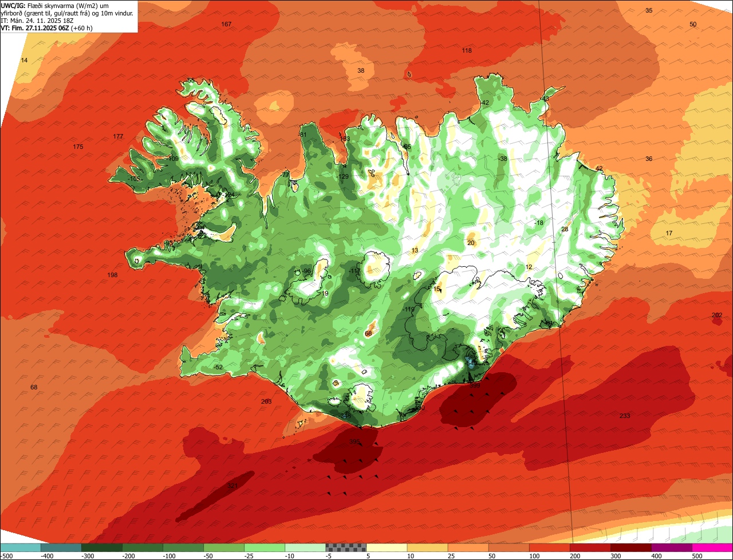The image size is (733, 560).
Task: Select the legend label -50
Action: click(210, 555)
